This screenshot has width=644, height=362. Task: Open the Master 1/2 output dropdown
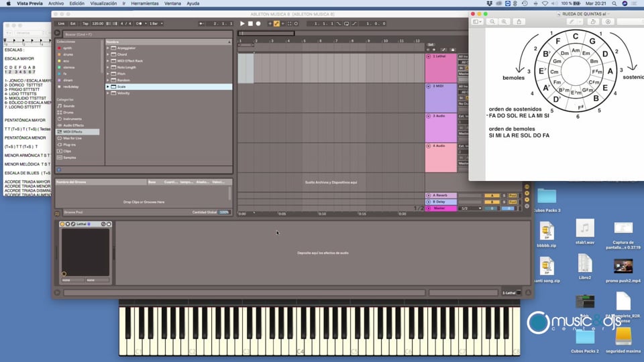click(x=470, y=208)
